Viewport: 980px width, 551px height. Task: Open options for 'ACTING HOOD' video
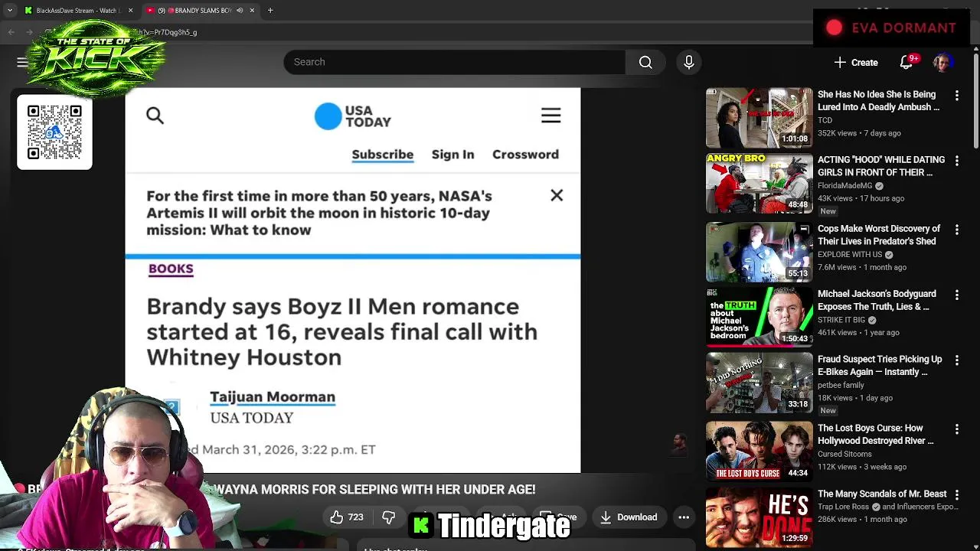click(x=957, y=161)
